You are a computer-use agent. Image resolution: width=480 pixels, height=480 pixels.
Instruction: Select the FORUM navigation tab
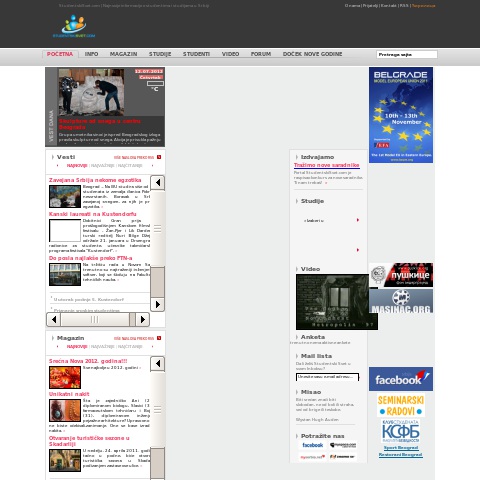[x=261, y=54]
